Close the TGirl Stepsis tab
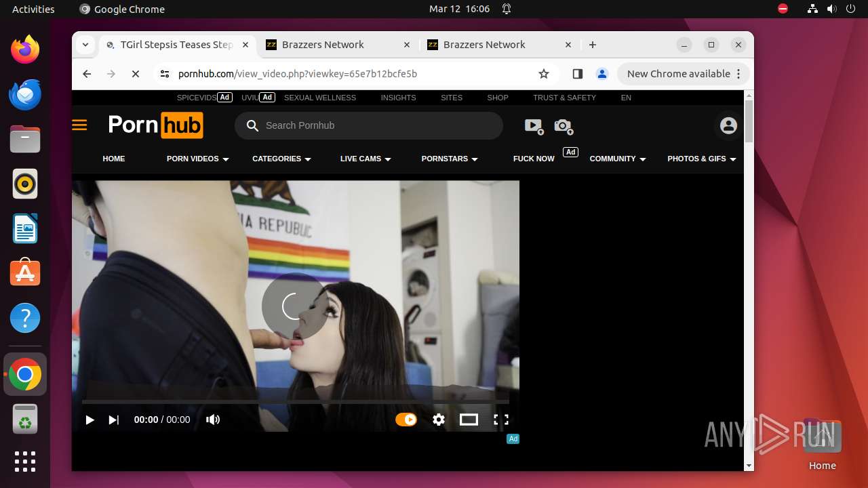The image size is (868, 488). click(245, 45)
